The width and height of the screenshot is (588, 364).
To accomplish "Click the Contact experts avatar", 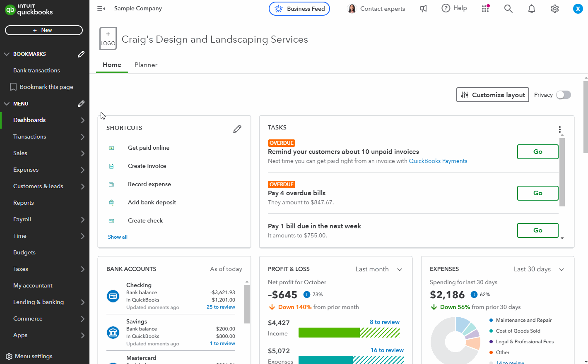I will 352,9.
